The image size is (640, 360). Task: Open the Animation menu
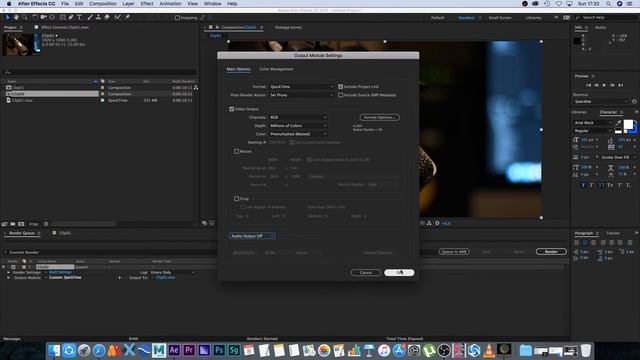170,4
